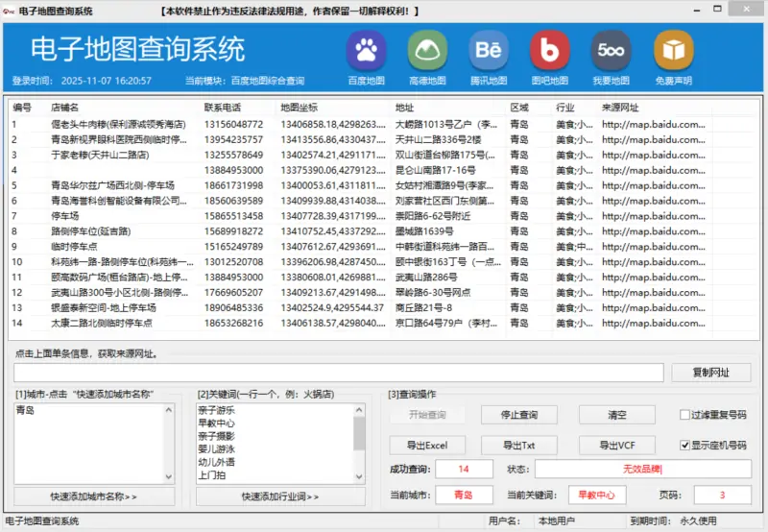Open the 高德地图 green icon module
This screenshot has height=532, width=768.
[427, 50]
